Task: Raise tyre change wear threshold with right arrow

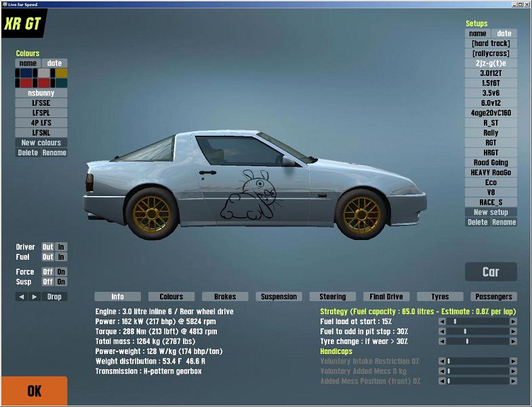Action: pos(513,341)
